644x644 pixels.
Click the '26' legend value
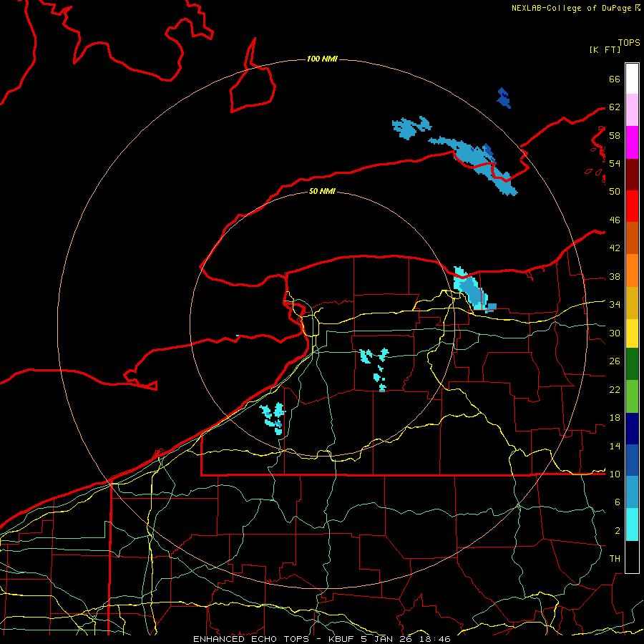615,361
